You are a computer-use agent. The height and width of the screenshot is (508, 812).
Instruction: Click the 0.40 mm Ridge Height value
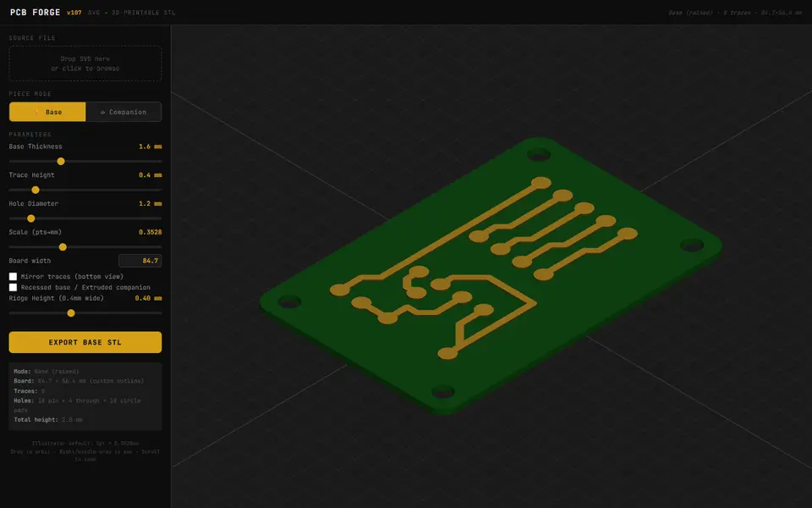click(148, 298)
